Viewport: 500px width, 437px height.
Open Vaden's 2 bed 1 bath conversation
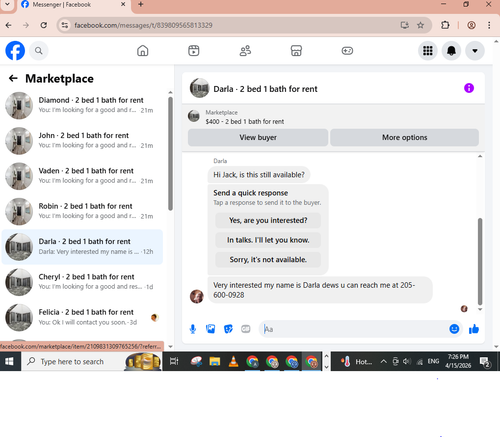coord(82,176)
